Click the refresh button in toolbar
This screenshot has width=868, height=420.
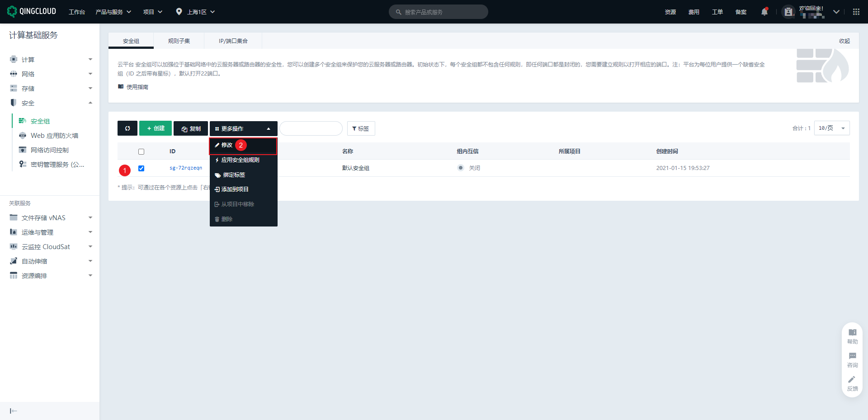click(x=127, y=128)
